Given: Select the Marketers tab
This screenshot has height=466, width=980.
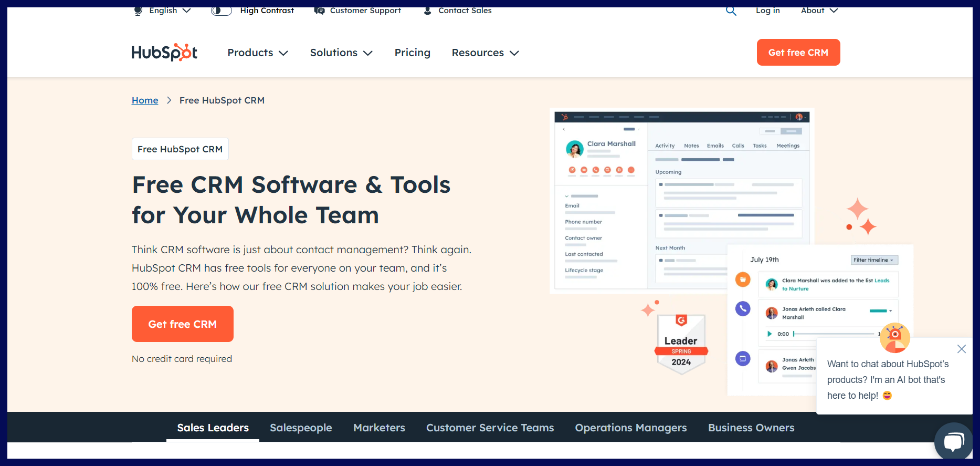Looking at the screenshot, I should [379, 428].
